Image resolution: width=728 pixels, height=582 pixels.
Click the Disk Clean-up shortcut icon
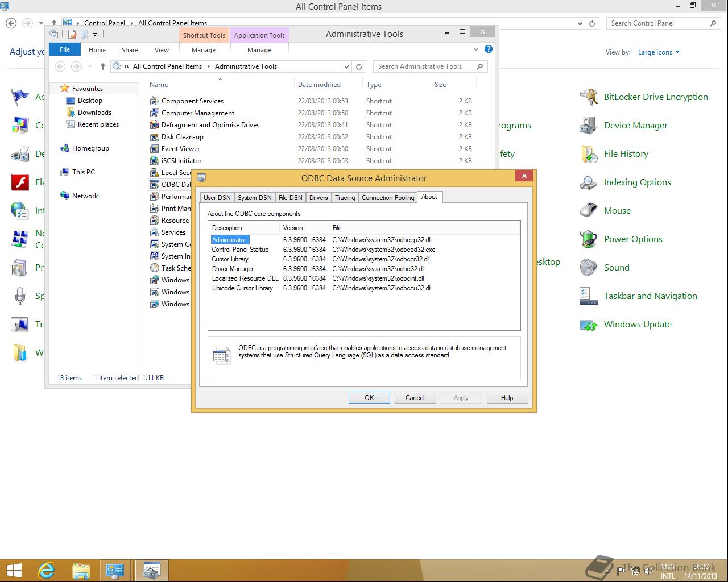[154, 137]
